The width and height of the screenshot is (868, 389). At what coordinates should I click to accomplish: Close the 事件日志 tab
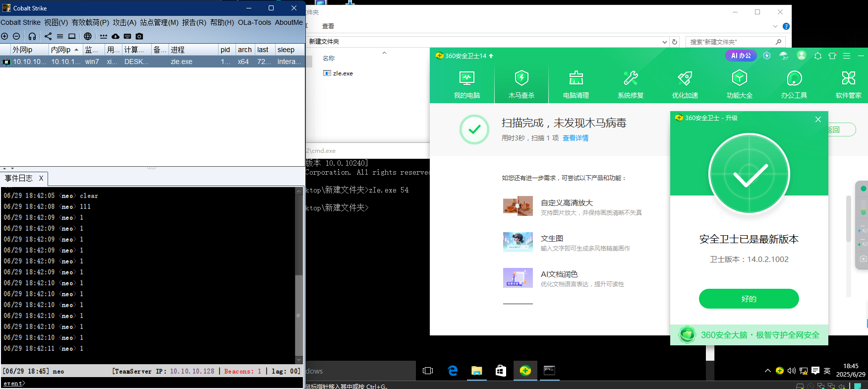pos(41,178)
